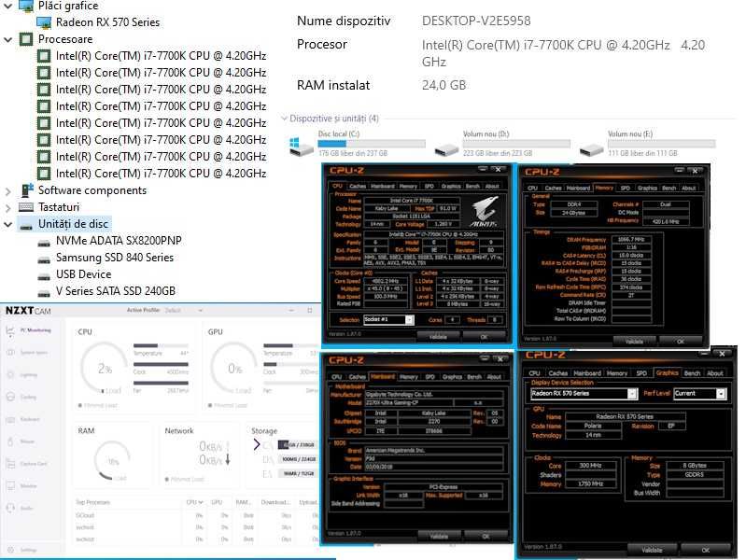The image size is (746, 560).
Task: Select the Volum nou (D:) drive icon
Action: [446, 149]
